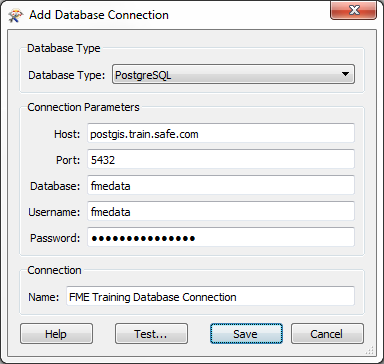Click the Username input field
The image size is (384, 364).
pos(221,211)
